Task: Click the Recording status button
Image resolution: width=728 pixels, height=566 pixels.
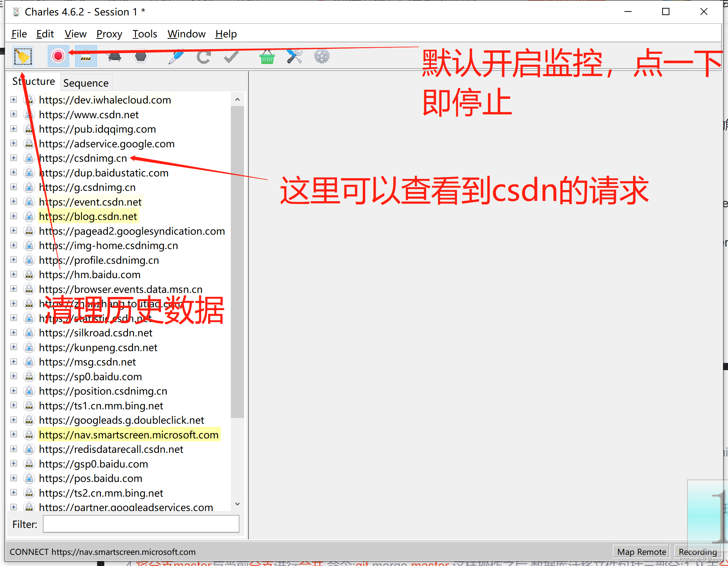Action: [x=697, y=552]
